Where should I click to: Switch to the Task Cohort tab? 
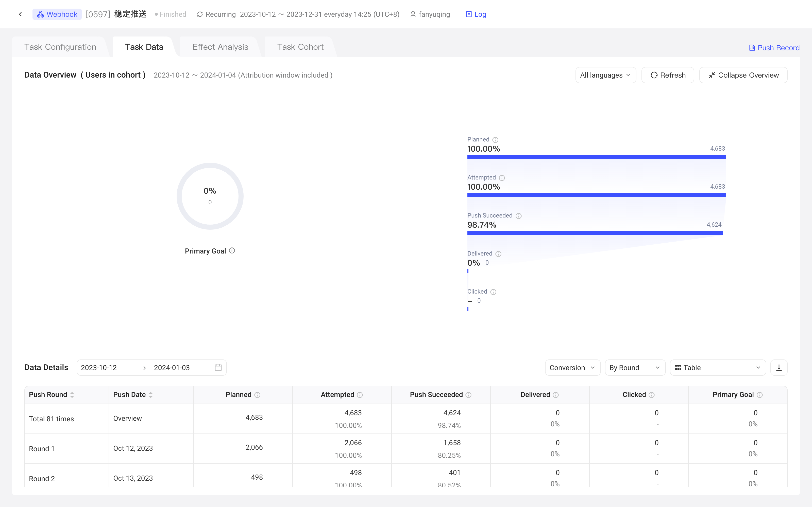pyautogui.click(x=300, y=47)
